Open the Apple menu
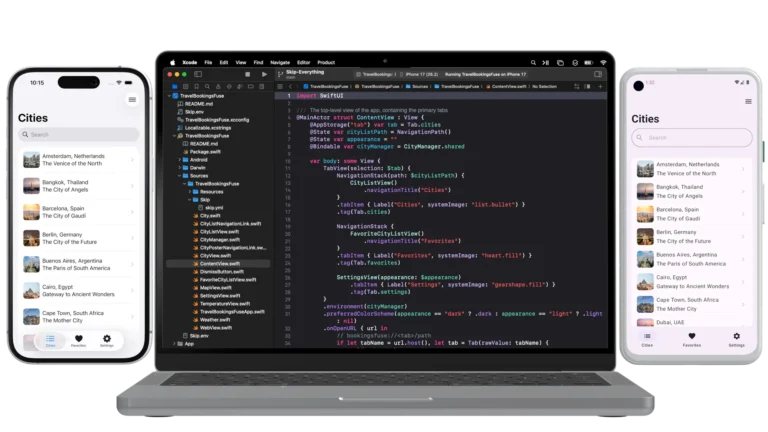Viewport: 768px width, 432px height. 172,63
